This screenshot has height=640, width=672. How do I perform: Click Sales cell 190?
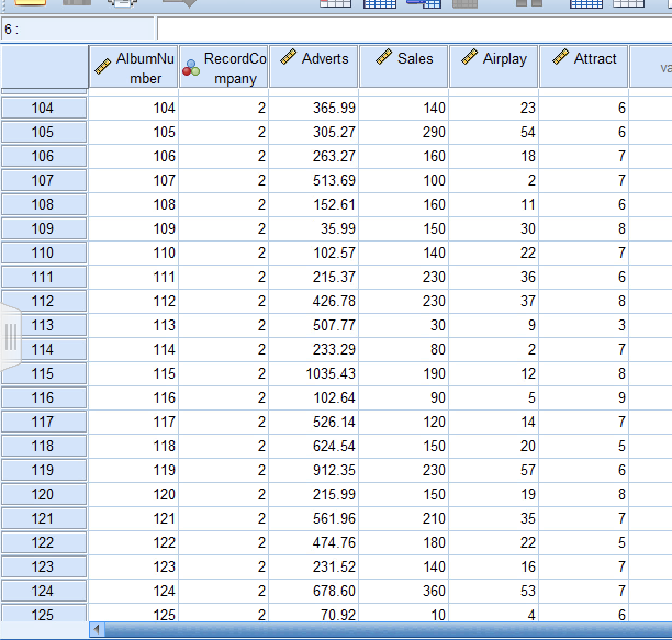[x=404, y=373]
